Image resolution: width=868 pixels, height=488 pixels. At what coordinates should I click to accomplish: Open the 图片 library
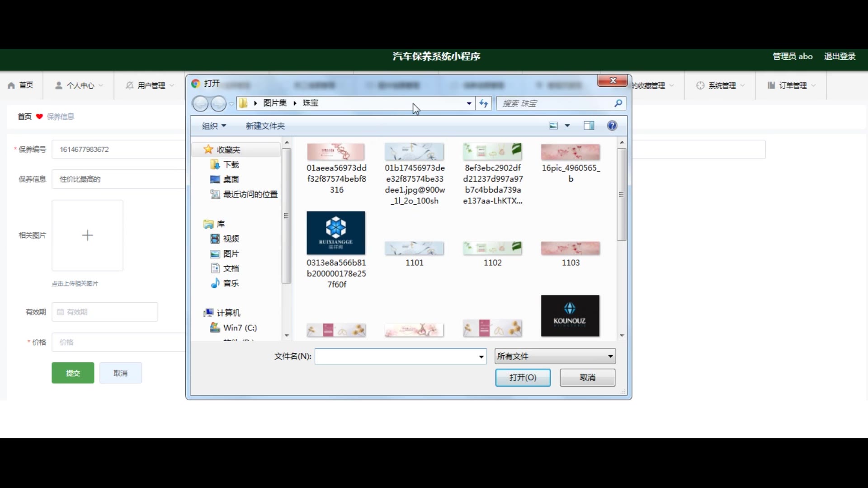point(225,254)
